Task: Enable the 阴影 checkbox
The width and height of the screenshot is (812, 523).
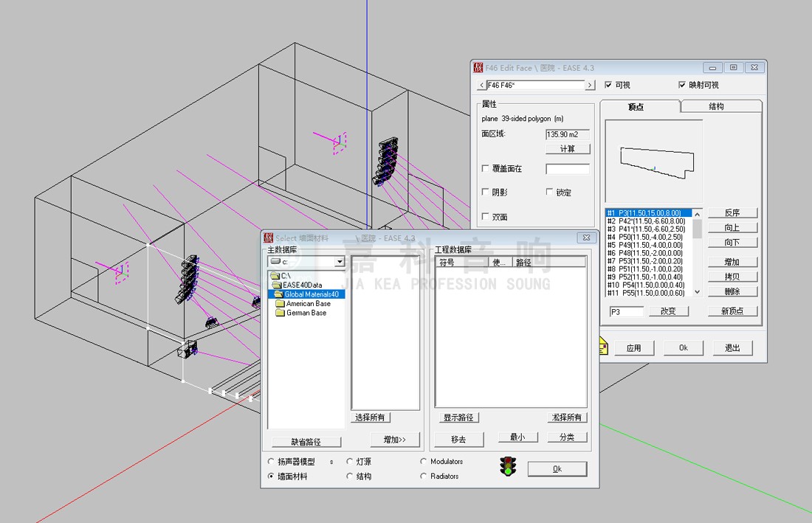Action: (x=485, y=192)
